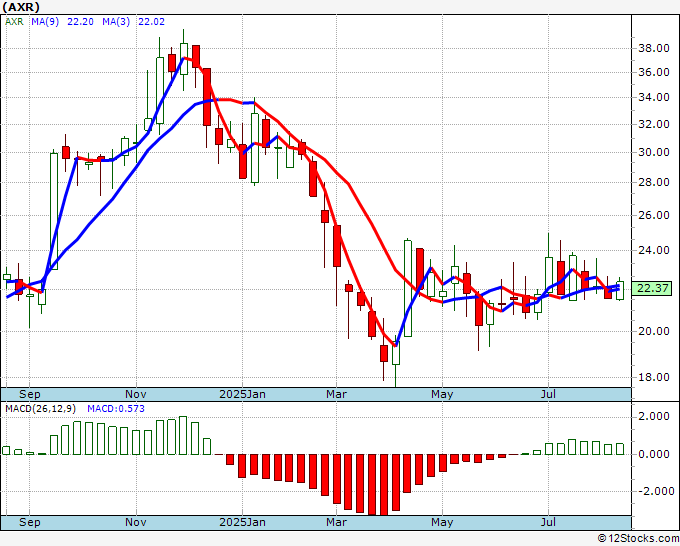Click the tall green September breakout candlestick

[x=54, y=211]
